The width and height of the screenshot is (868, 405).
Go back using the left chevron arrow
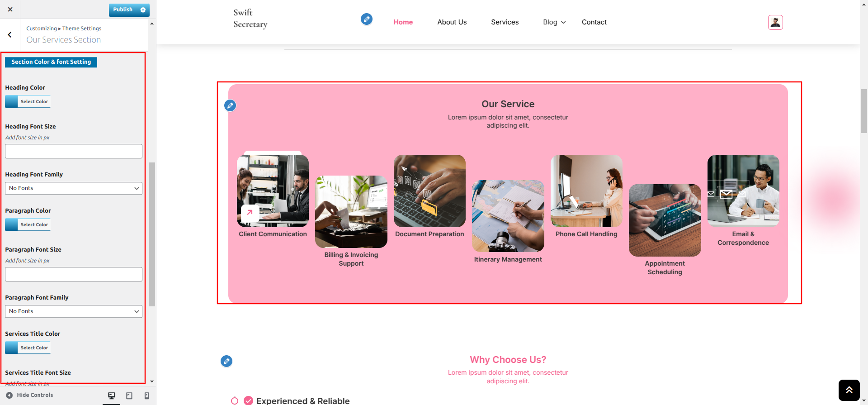[10, 34]
